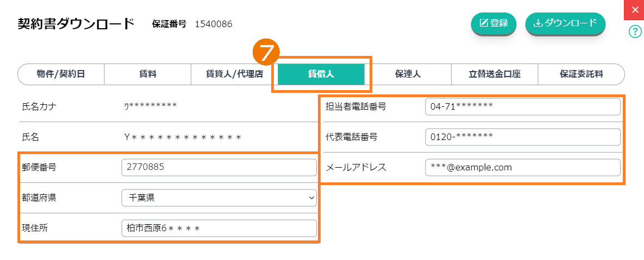Image resolution: width=644 pixels, height=260 pixels.
Task: Close the contract download dialog
Action: point(635,10)
